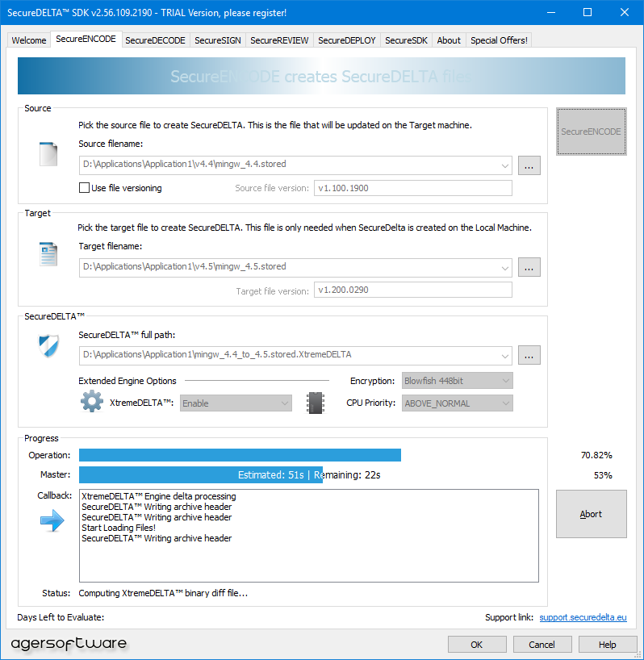Switch to the SecureDEPLOY tab
The height and width of the screenshot is (660, 644).
tap(347, 40)
